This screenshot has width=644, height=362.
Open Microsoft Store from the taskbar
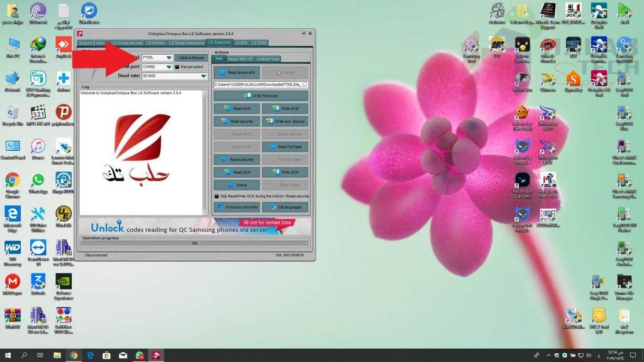click(x=106, y=355)
